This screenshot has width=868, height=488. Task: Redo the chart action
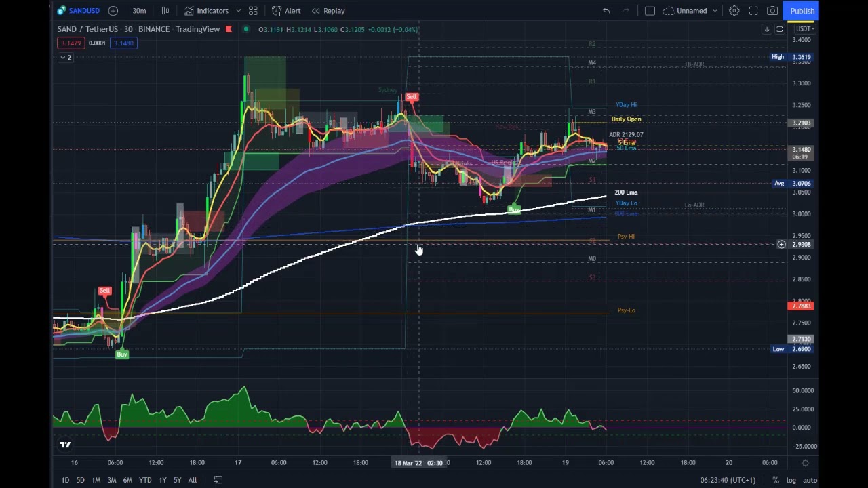pyautogui.click(x=626, y=11)
